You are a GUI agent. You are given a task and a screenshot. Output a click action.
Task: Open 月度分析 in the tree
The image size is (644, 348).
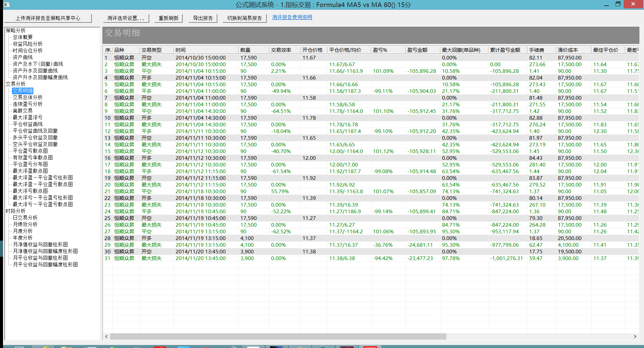coord(23,231)
